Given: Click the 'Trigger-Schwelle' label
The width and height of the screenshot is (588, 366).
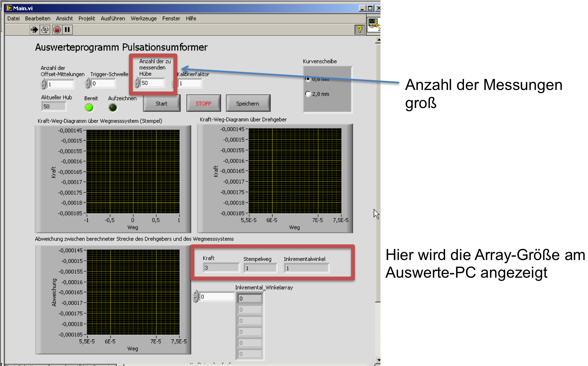Looking at the screenshot, I should pyautogui.click(x=109, y=74).
